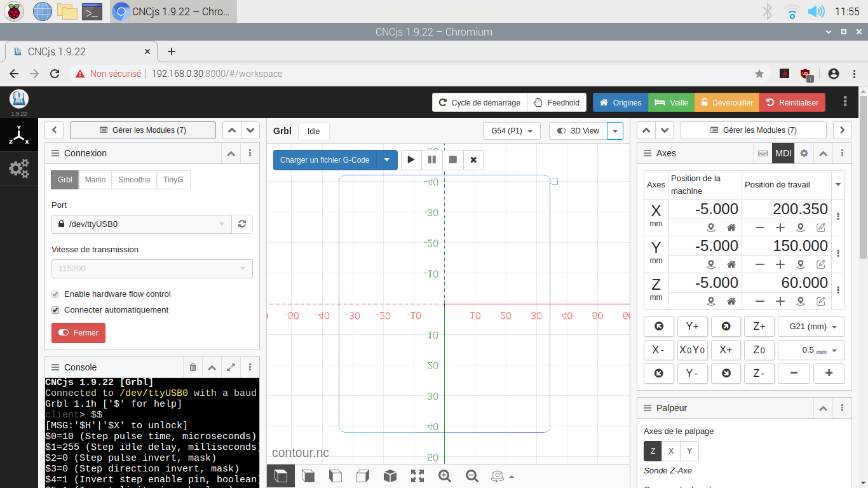Unload the G-code file with X button
868x488 pixels.
pos(473,160)
